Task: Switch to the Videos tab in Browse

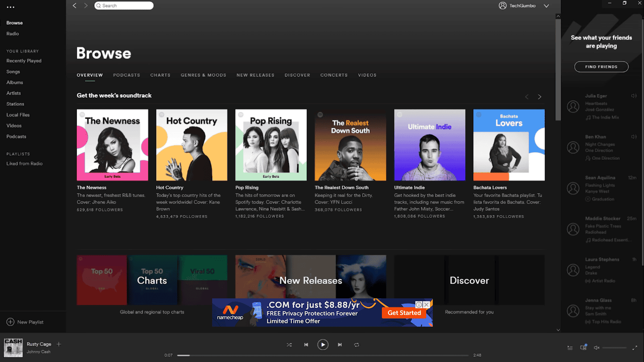Action: point(367,75)
